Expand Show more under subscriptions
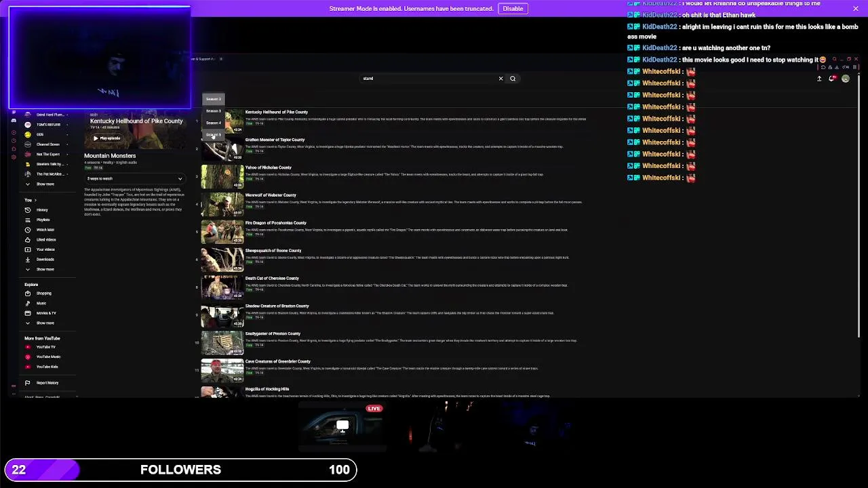Image resolution: width=868 pixels, height=488 pixels. click(x=45, y=184)
